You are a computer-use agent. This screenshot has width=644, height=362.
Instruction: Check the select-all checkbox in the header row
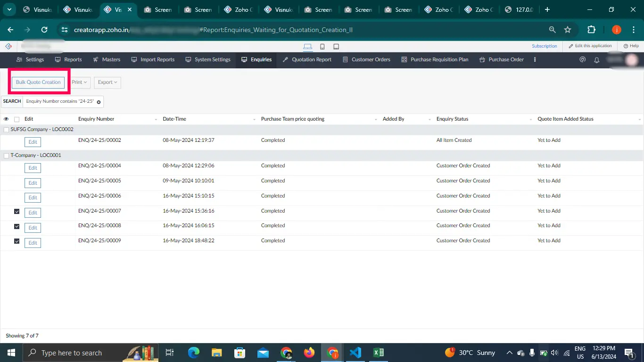pyautogui.click(x=17, y=119)
